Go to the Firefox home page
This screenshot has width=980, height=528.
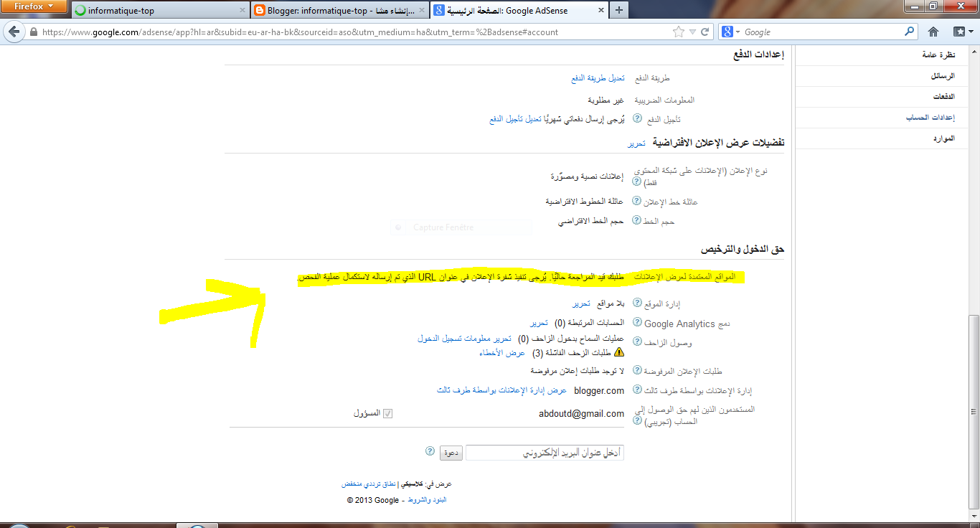point(933,32)
